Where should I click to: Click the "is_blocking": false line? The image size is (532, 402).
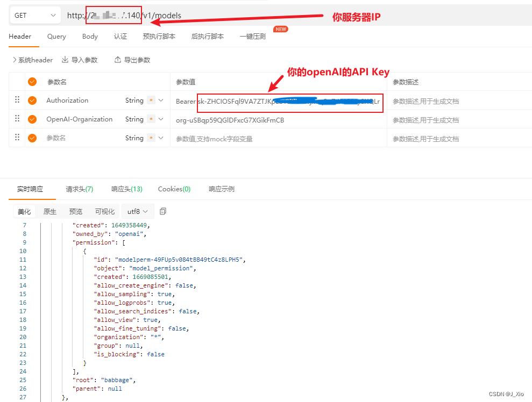(129, 354)
